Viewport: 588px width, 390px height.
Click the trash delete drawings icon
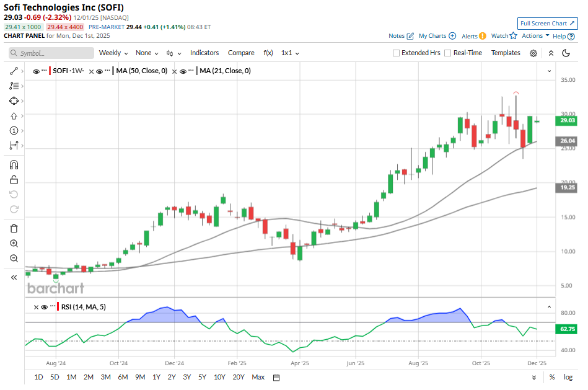[14, 229]
